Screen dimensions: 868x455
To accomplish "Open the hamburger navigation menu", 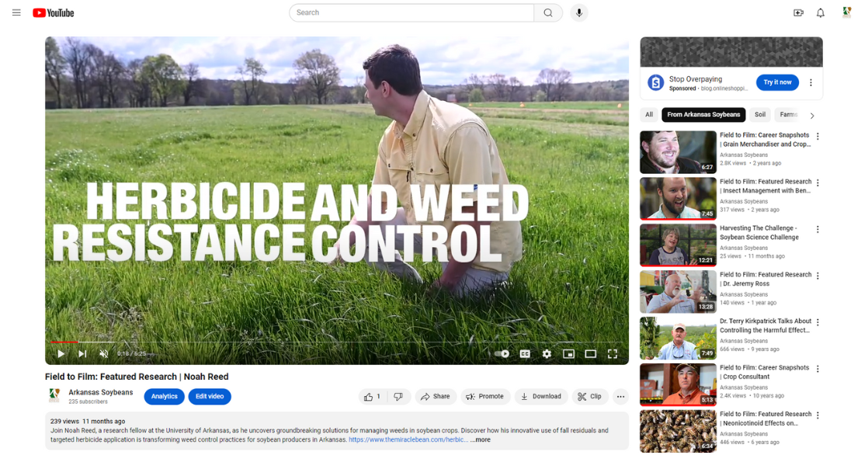I will pyautogui.click(x=16, y=12).
